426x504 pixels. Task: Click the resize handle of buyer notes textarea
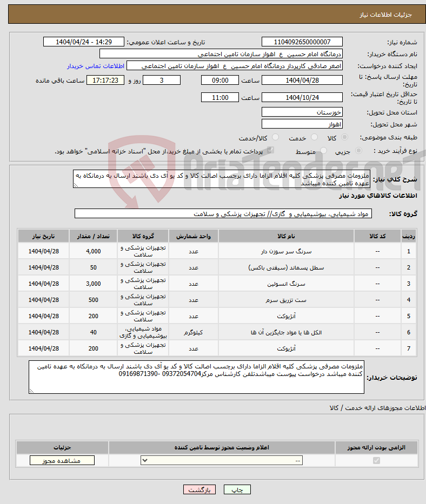click(31, 391)
